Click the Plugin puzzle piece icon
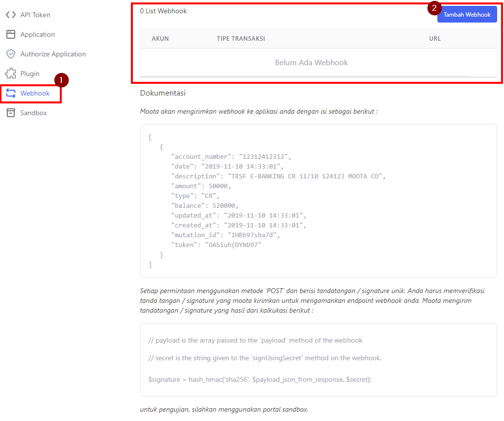The height and width of the screenshot is (421, 504). pyautogui.click(x=10, y=74)
